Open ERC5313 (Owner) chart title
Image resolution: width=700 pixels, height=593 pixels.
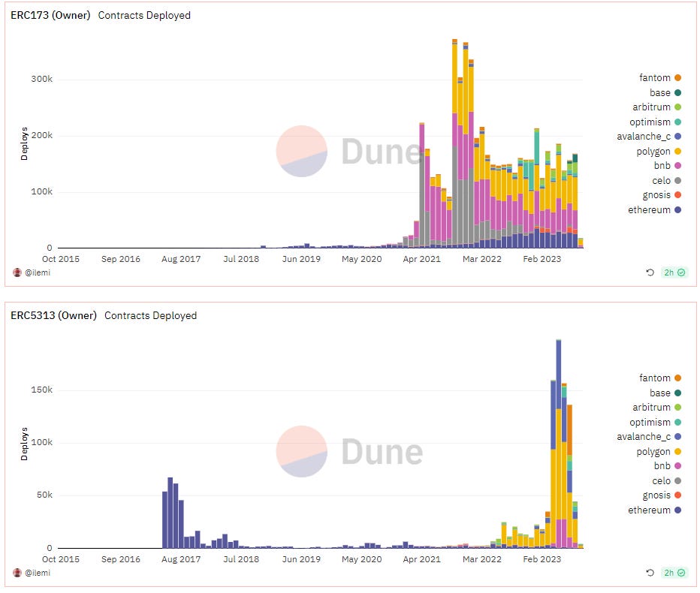pyautogui.click(x=53, y=315)
